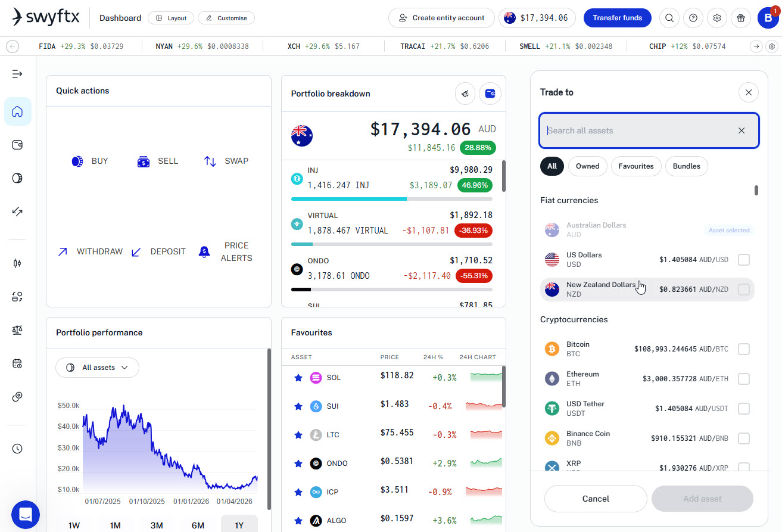Open the profile avatar B
782x532 pixels.
pos(768,18)
